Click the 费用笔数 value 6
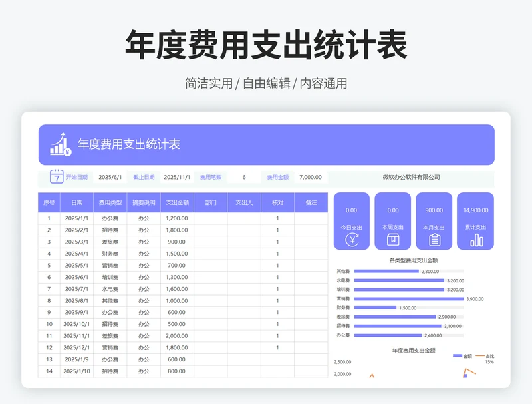 click(244, 177)
